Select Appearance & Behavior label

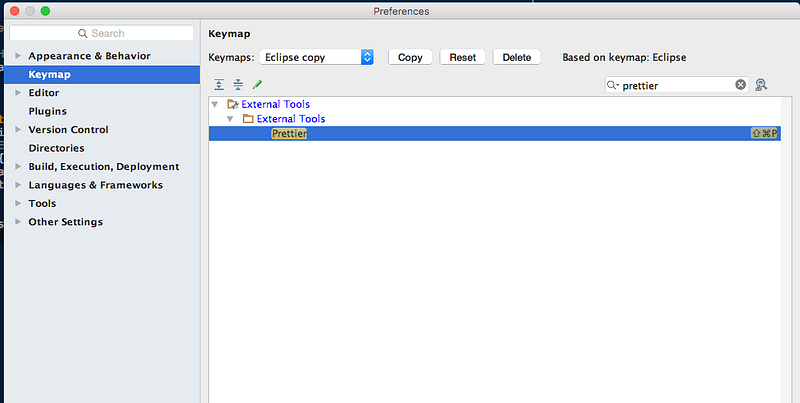(89, 56)
